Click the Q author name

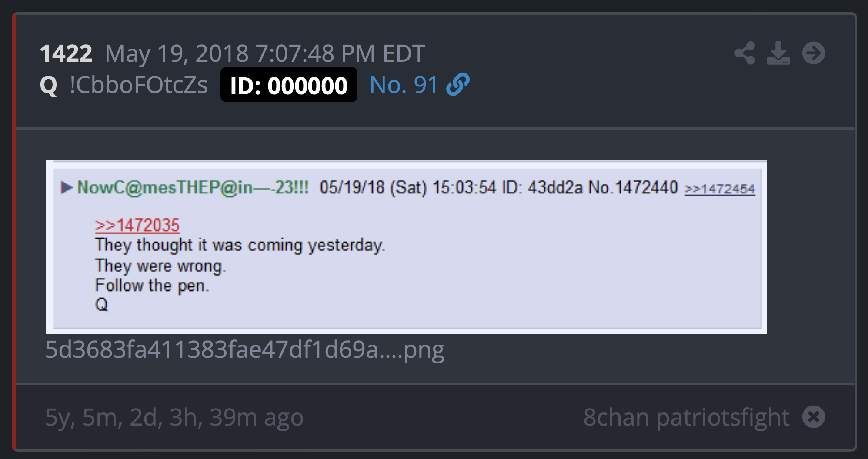pos(48,85)
